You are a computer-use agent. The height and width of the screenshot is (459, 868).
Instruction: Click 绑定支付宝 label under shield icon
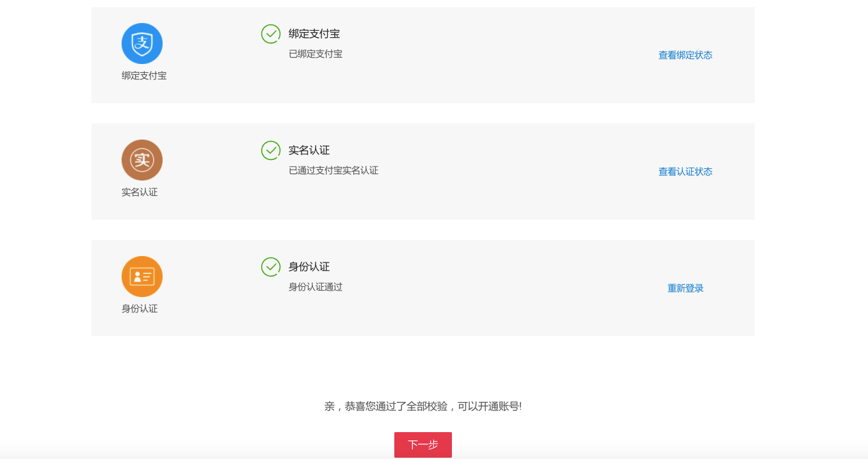[x=143, y=76]
